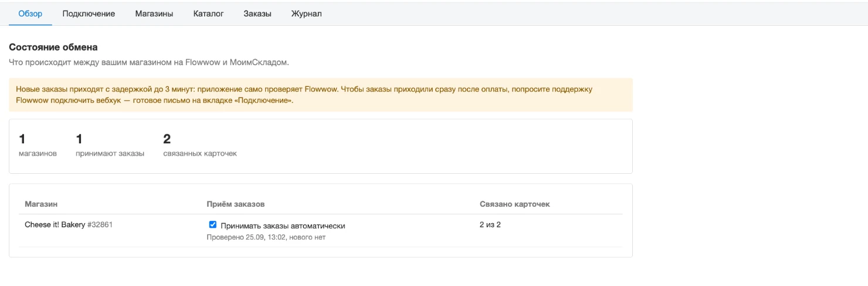Click the yellow webhook delay notice
The height and width of the screenshot is (286, 868).
pyautogui.click(x=321, y=95)
